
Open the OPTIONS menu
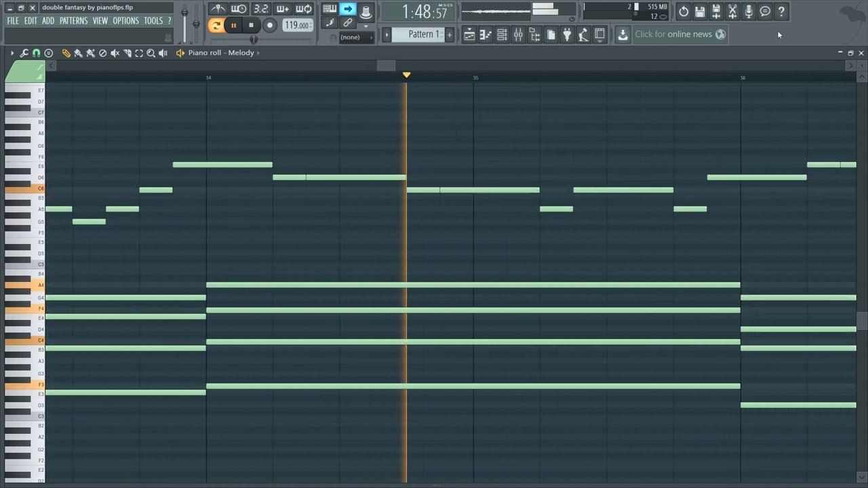pos(125,21)
